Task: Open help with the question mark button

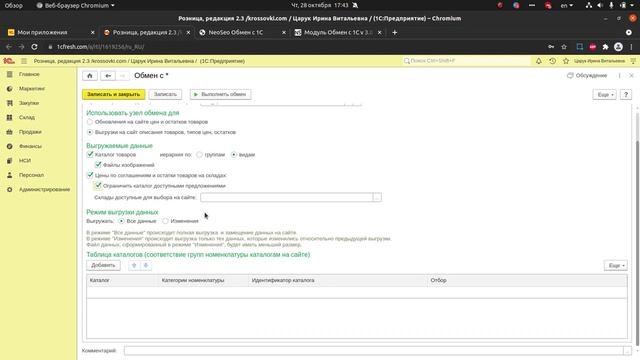Action: [626, 95]
